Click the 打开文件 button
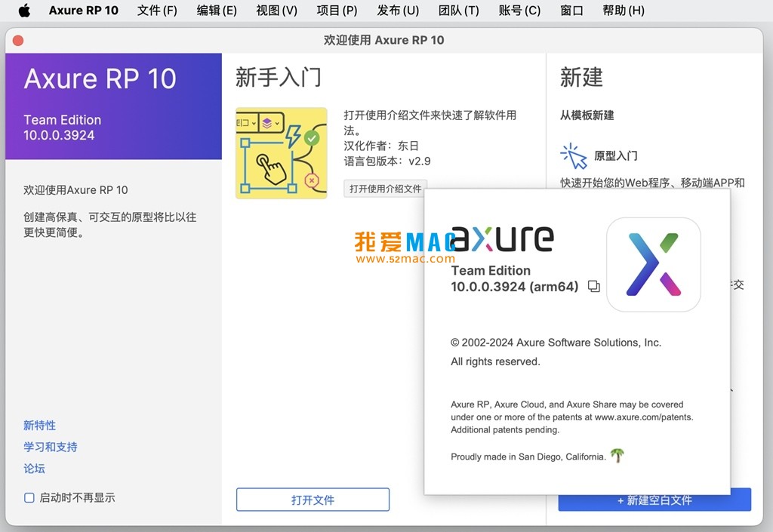This screenshot has height=532, width=773. [x=313, y=500]
